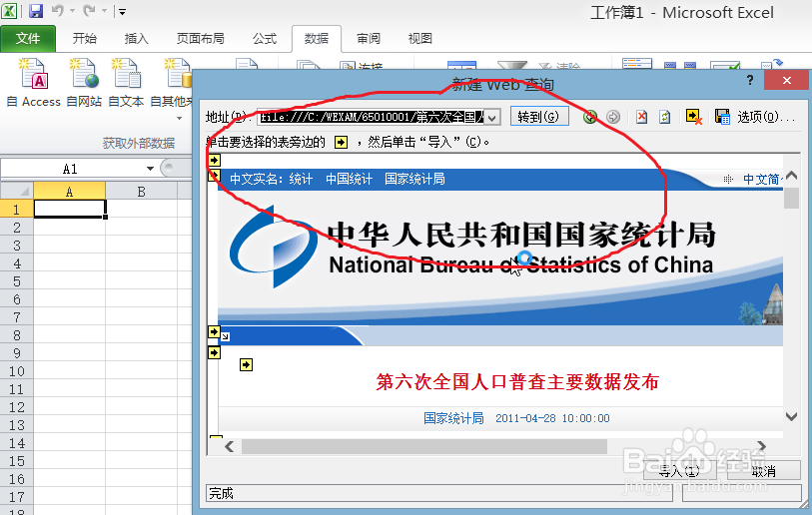Open the Review (审阅) ribbon tab
The width and height of the screenshot is (812, 515).
tap(369, 38)
